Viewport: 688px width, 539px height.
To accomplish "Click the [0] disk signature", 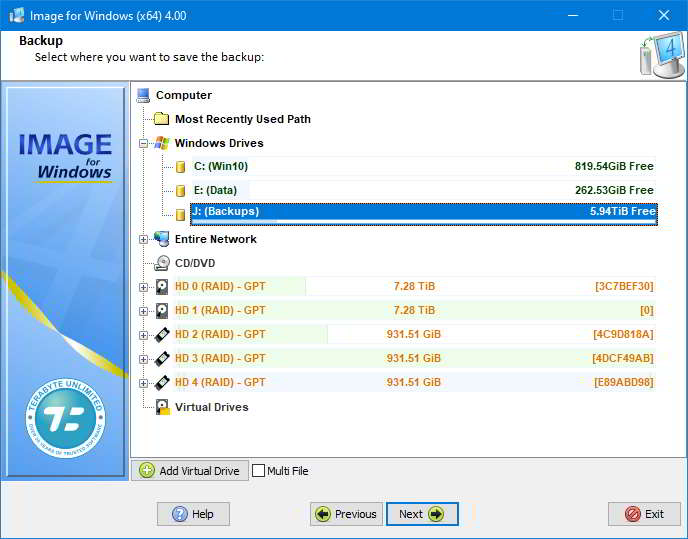I will click(x=647, y=311).
